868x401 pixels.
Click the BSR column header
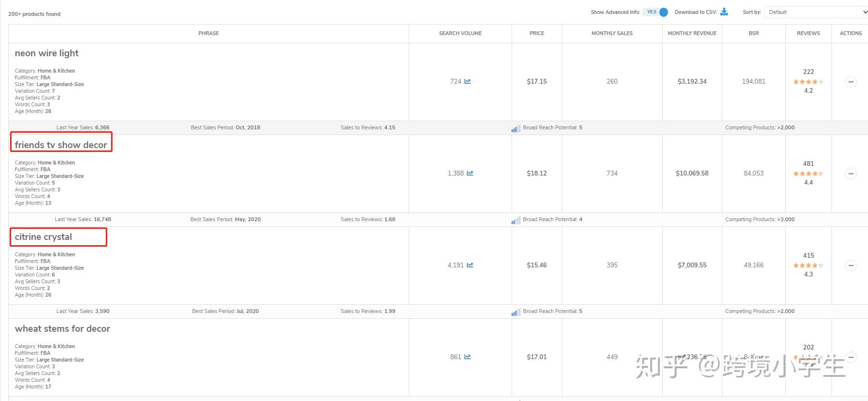click(x=754, y=33)
